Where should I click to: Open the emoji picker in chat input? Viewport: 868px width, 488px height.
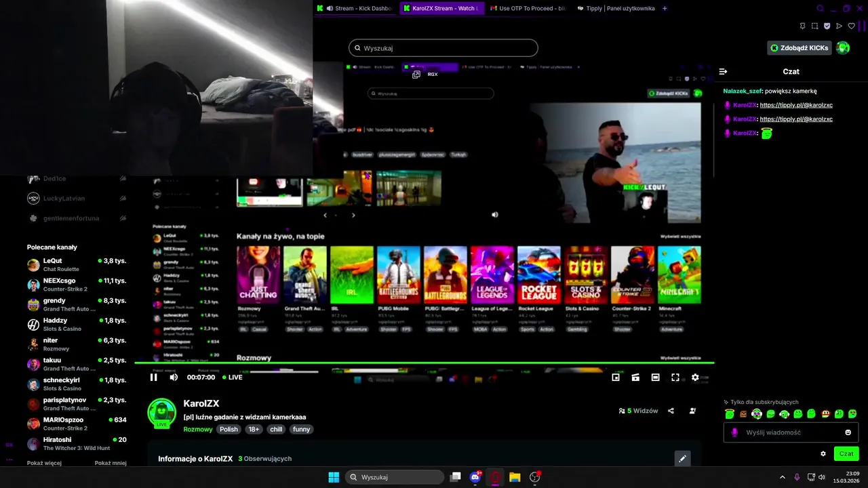click(848, 432)
